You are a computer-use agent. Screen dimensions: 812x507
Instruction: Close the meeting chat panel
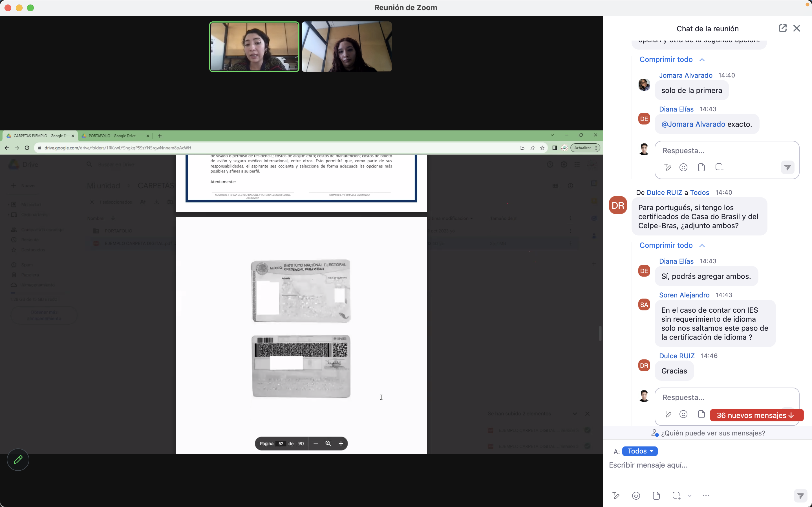(x=796, y=28)
